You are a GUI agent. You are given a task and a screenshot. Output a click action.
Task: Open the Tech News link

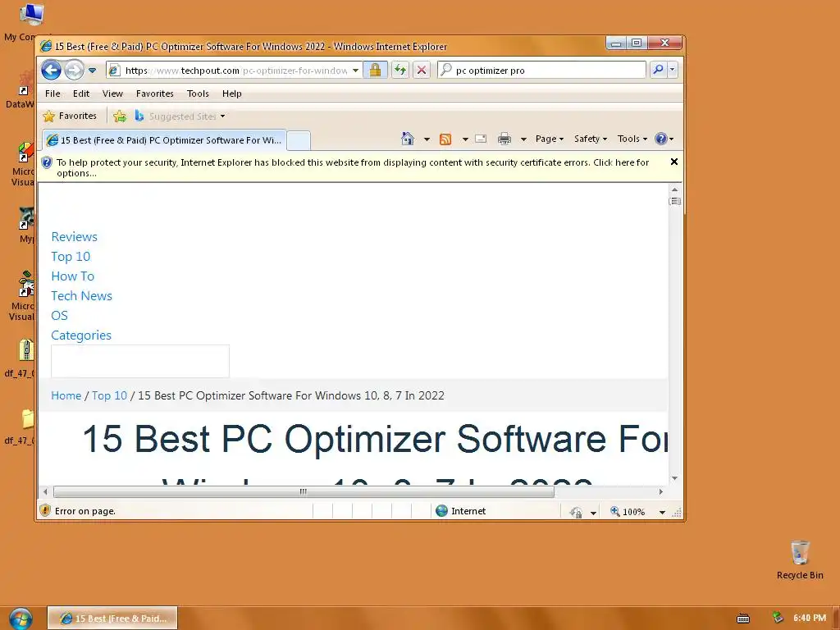[x=81, y=295]
